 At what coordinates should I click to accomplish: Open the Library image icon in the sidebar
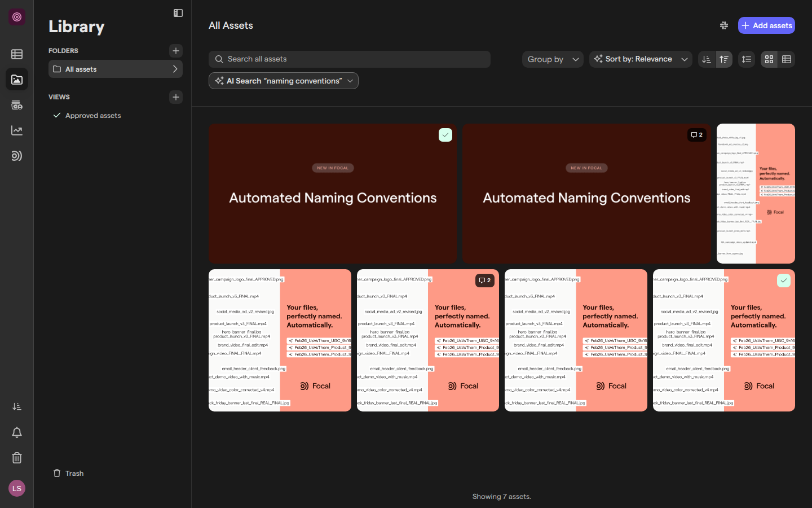(x=17, y=80)
